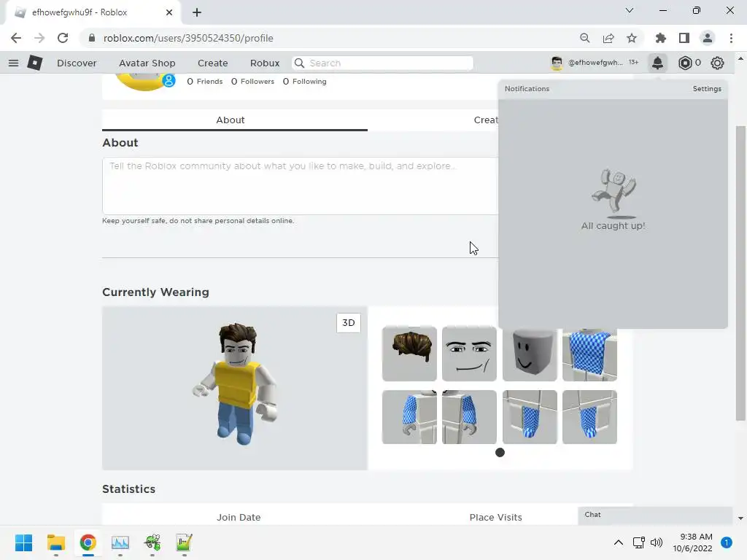Open the Robux menu item

pos(265,63)
